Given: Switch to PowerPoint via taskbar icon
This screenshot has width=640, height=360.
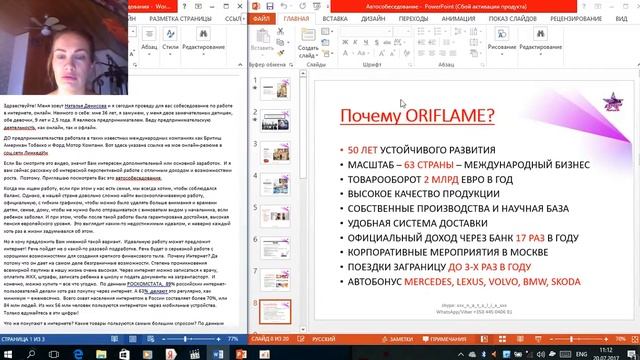Looking at the screenshot, I should pyautogui.click(x=241, y=353).
